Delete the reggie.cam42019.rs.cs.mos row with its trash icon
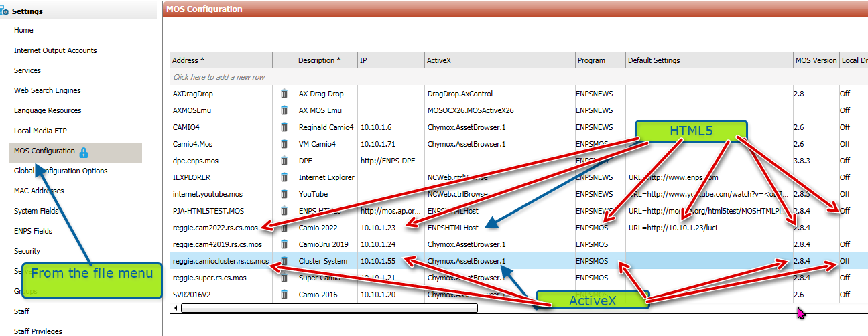 tap(284, 244)
